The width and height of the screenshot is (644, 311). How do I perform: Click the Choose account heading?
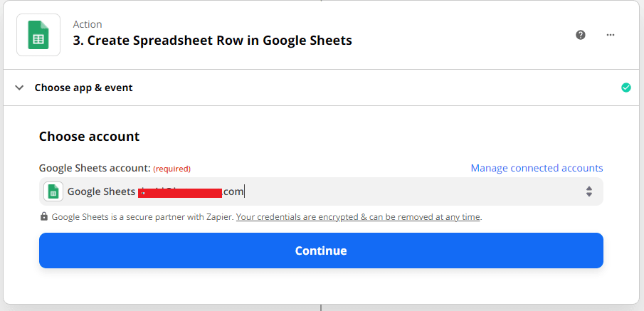coord(89,136)
